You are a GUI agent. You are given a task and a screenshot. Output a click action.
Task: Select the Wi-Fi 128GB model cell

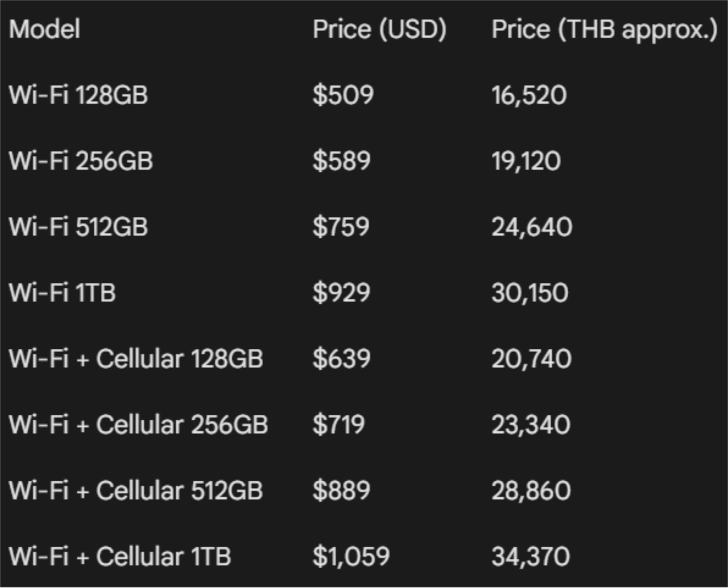click(x=78, y=95)
